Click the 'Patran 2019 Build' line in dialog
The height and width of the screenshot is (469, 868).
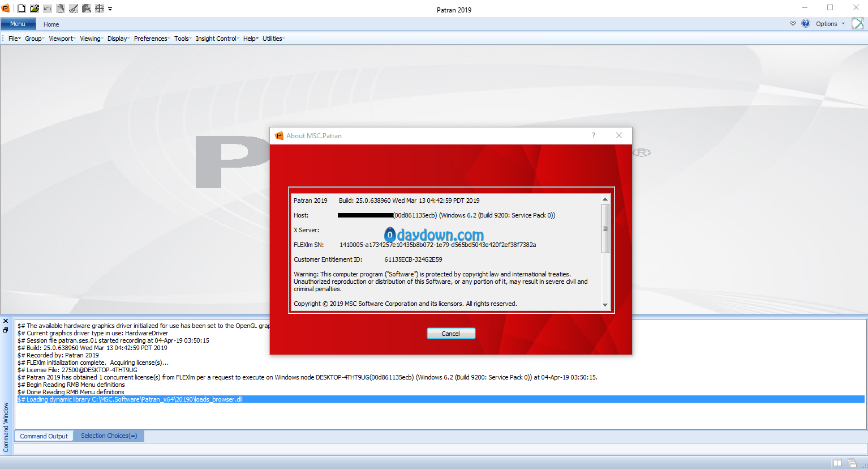click(386, 201)
